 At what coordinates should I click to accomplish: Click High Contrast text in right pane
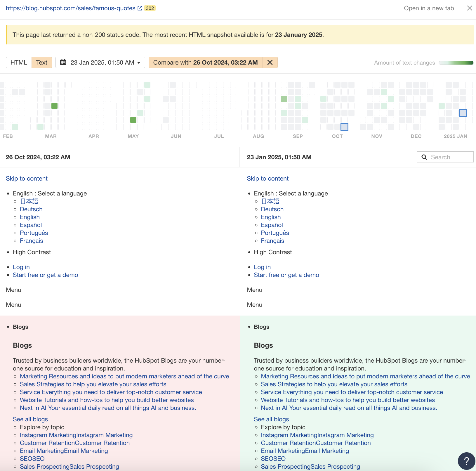pyautogui.click(x=273, y=252)
